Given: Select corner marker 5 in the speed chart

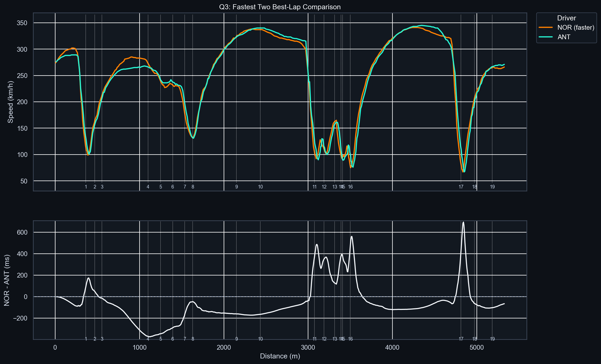Looking at the screenshot, I should (x=161, y=187).
